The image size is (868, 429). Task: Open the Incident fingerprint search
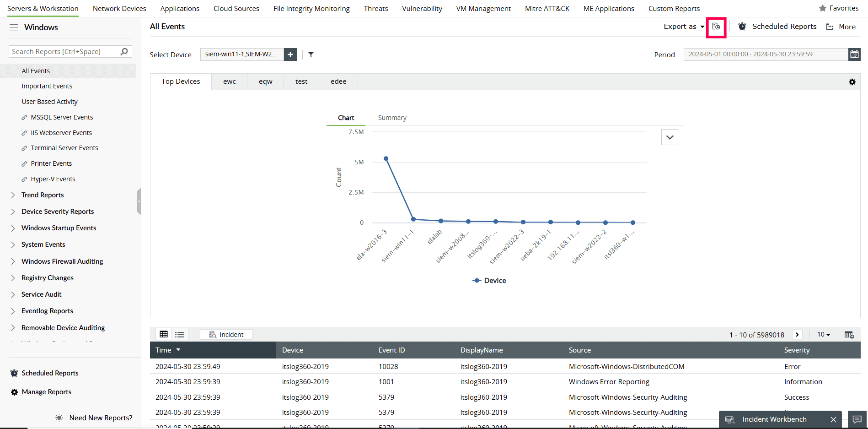click(x=225, y=334)
